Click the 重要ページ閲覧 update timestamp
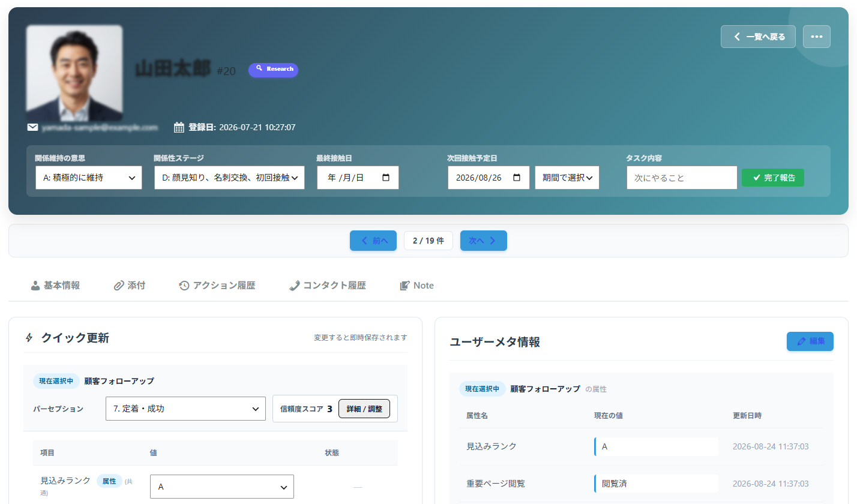 tap(771, 484)
